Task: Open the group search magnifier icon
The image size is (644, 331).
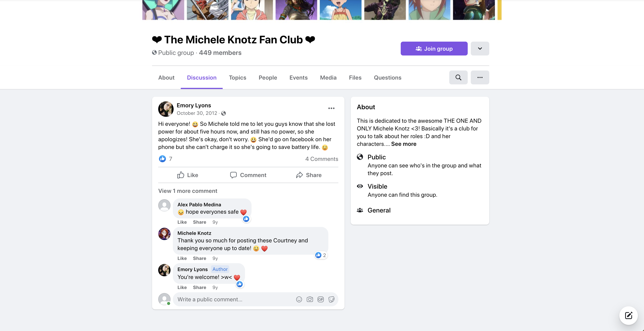Action: pos(458,77)
